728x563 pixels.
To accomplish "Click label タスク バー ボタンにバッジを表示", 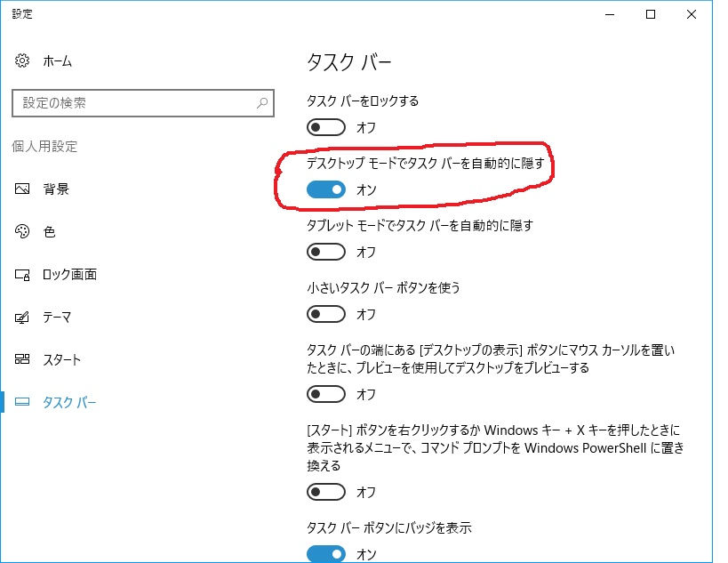I will pos(389,527).
